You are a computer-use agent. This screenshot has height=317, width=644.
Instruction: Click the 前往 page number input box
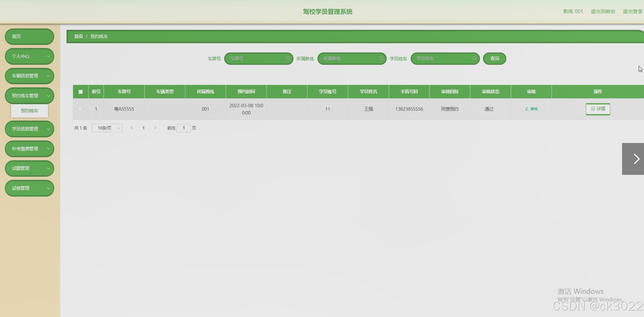click(184, 128)
